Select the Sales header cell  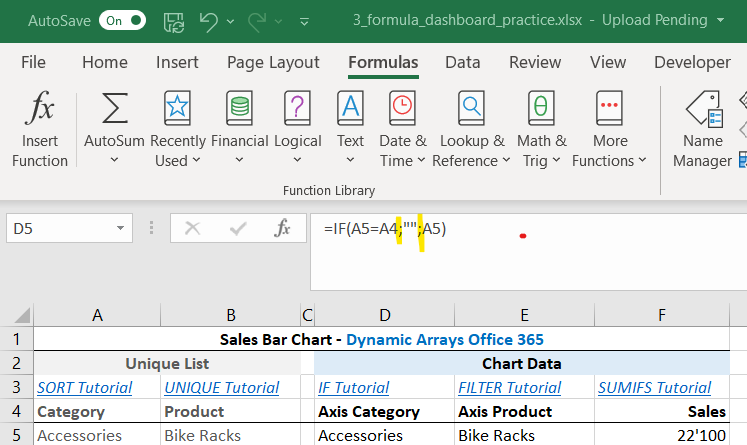pyautogui.click(x=662, y=411)
